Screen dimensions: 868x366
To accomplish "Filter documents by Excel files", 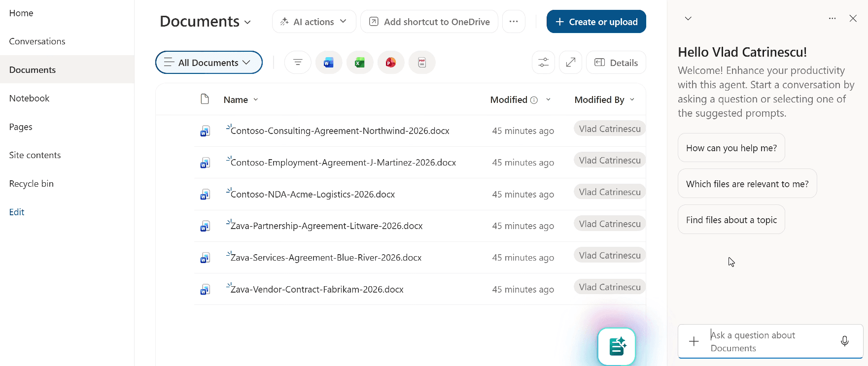I will pos(360,63).
